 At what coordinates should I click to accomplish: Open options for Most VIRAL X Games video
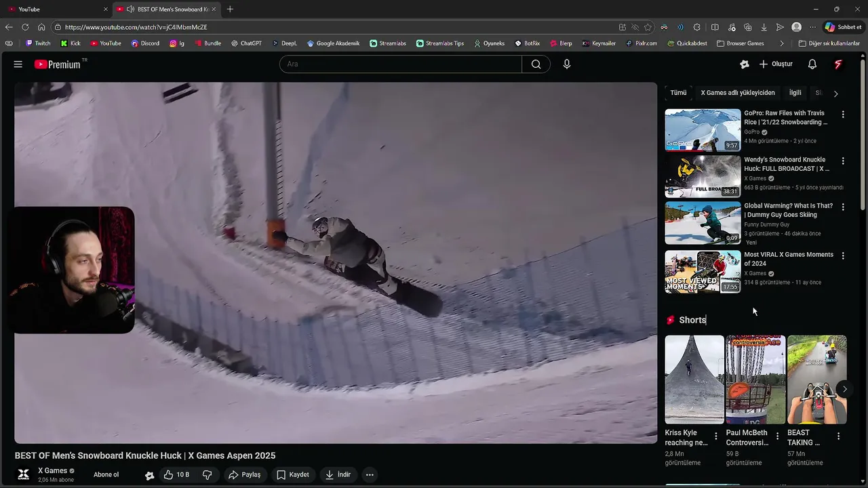pos(843,256)
